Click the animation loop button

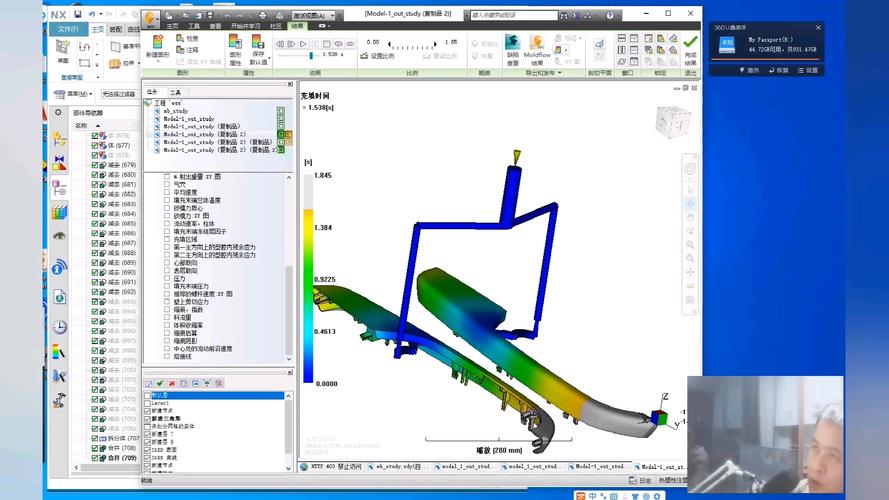click(338, 44)
